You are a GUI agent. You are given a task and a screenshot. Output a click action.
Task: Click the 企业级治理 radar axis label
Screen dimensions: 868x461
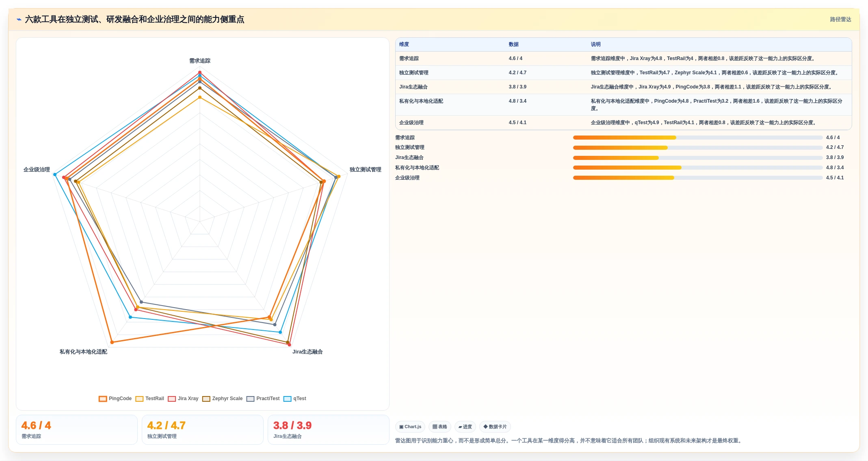pos(37,170)
